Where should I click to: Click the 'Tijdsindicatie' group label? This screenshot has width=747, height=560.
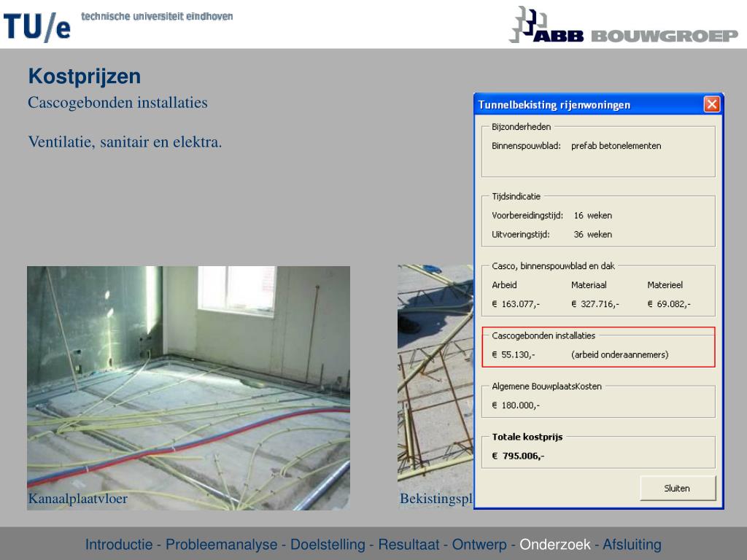tap(516, 196)
